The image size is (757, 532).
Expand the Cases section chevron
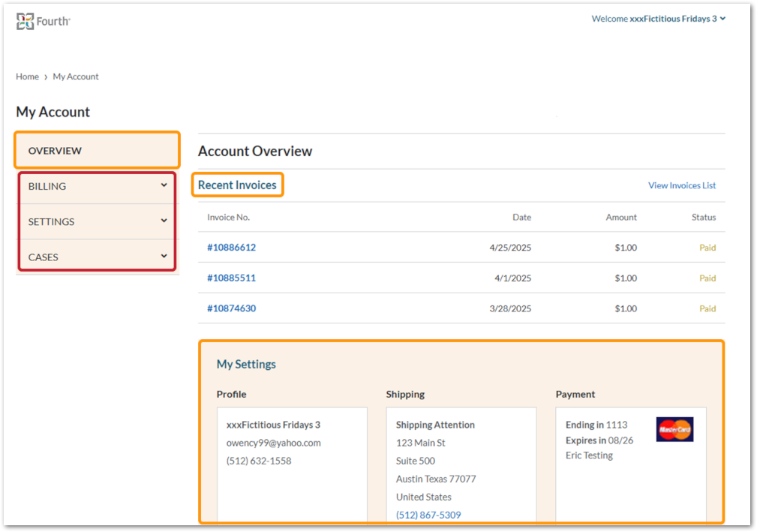point(164,256)
